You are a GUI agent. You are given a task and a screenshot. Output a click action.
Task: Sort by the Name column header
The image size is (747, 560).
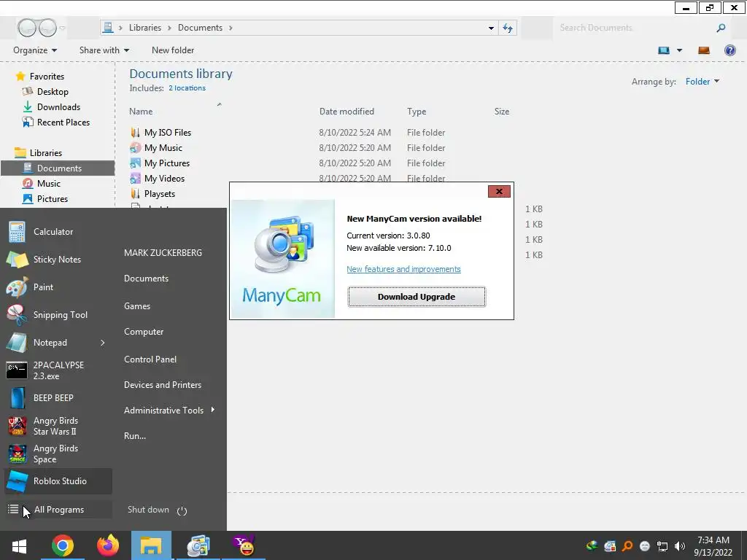click(x=141, y=112)
